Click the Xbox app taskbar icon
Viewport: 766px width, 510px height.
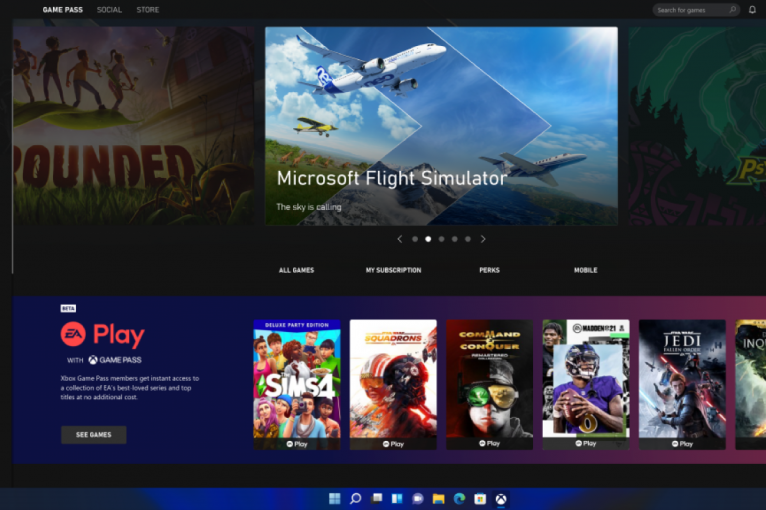coord(501,499)
